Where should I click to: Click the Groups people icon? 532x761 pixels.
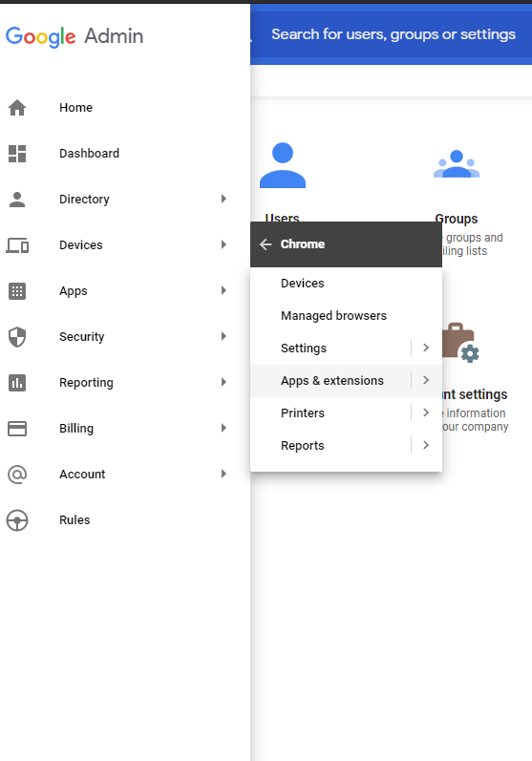click(457, 164)
